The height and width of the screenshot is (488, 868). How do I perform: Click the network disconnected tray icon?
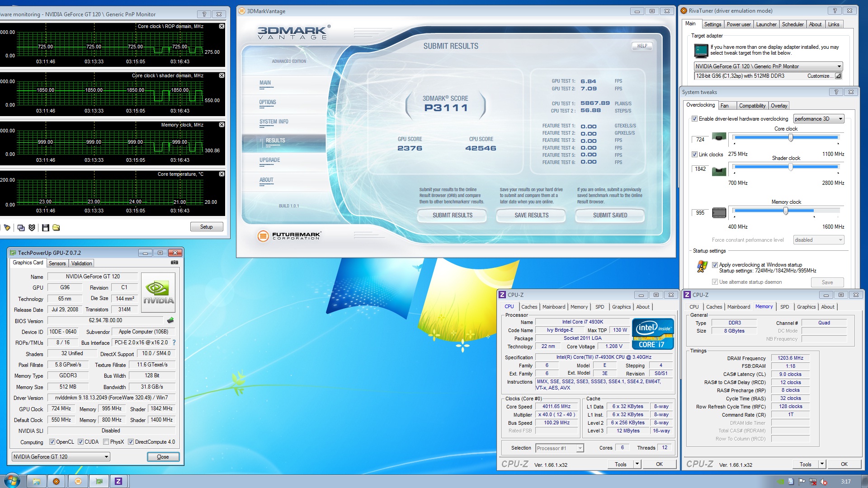(x=813, y=482)
